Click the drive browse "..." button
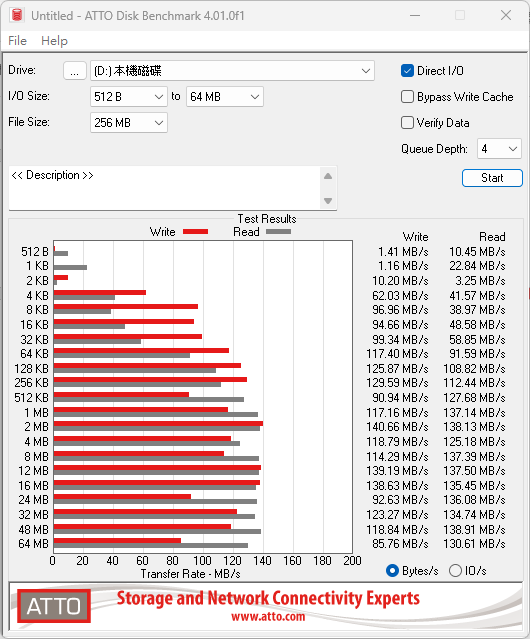Image resolution: width=530 pixels, height=639 pixels. point(75,71)
